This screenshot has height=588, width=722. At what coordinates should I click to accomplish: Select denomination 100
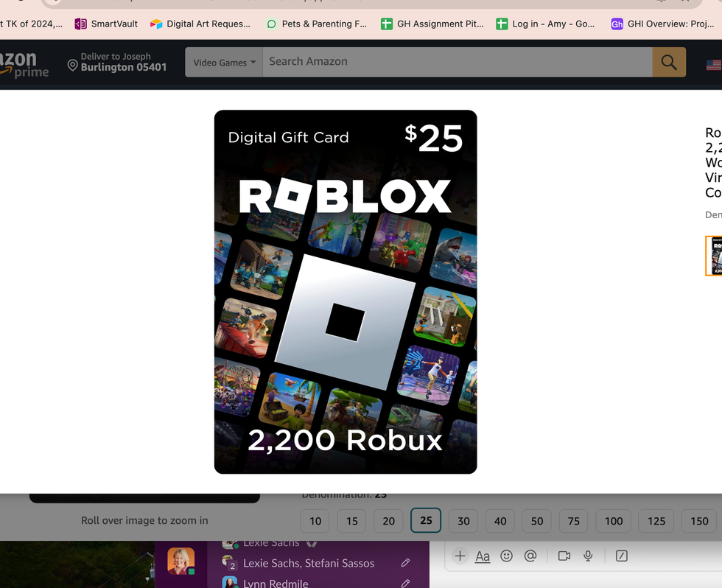pyautogui.click(x=613, y=521)
